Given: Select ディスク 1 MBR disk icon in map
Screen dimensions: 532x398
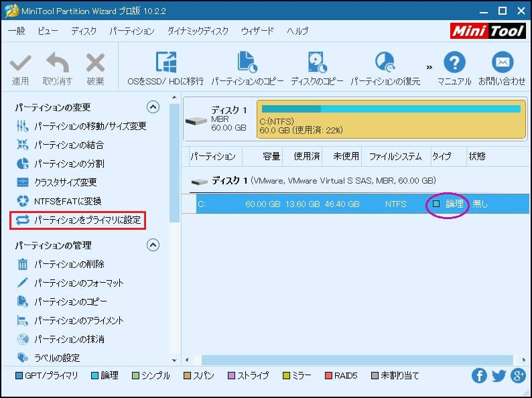Looking at the screenshot, I should 196,121.
